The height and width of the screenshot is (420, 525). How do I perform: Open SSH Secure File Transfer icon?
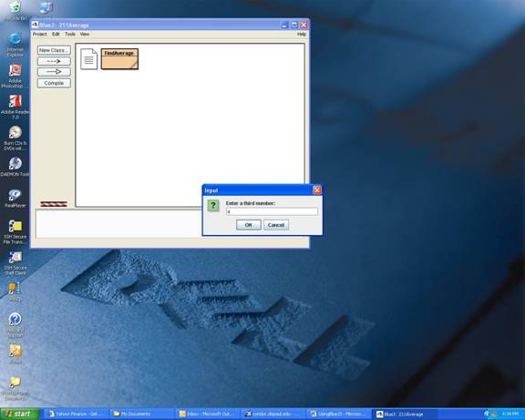[15, 231]
